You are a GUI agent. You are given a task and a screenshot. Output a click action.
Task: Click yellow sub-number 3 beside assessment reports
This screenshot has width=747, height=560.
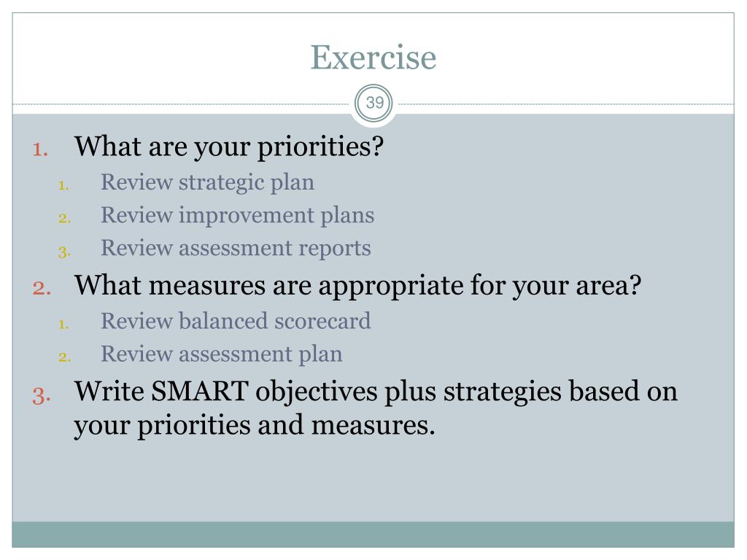[64, 252]
